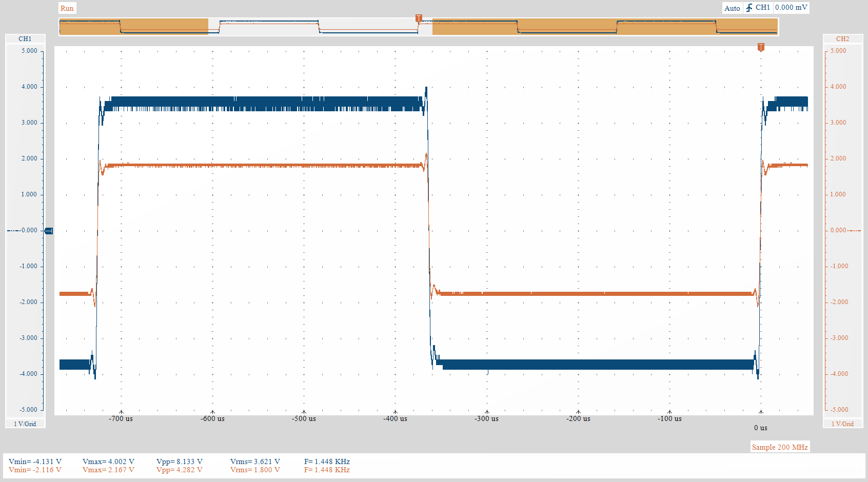Click the Run acquisition button
Viewport: 868px width, 482px height.
click(67, 8)
